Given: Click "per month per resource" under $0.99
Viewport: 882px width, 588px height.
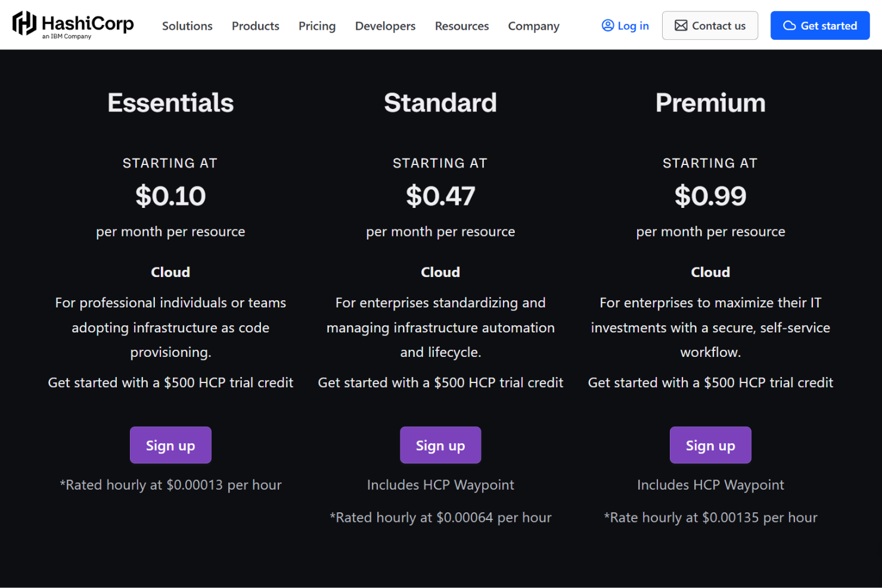Looking at the screenshot, I should point(710,232).
